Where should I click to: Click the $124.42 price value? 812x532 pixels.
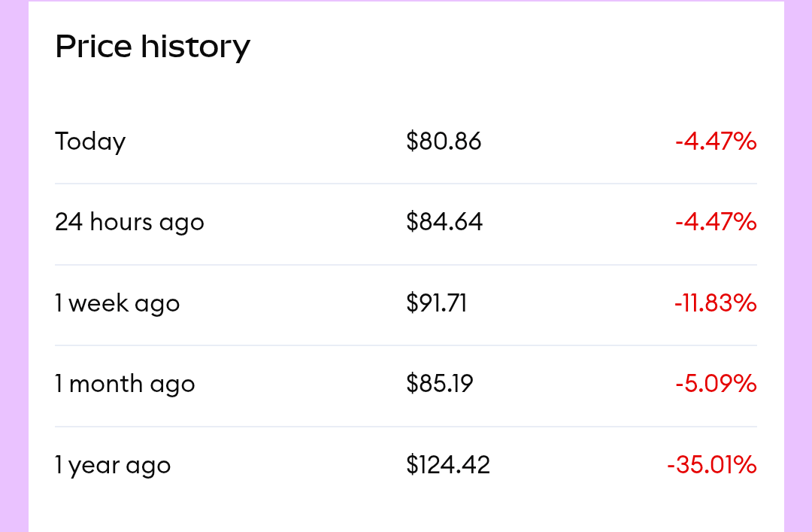point(448,465)
